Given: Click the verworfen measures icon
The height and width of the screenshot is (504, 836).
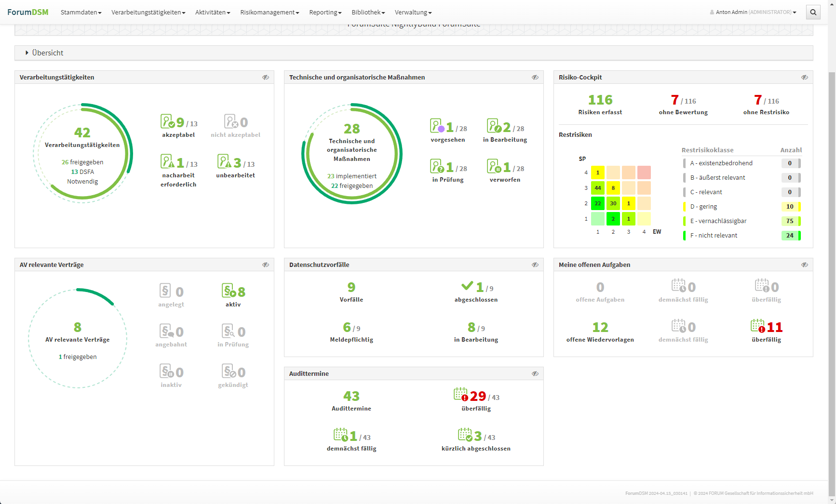Looking at the screenshot, I should tap(494, 166).
